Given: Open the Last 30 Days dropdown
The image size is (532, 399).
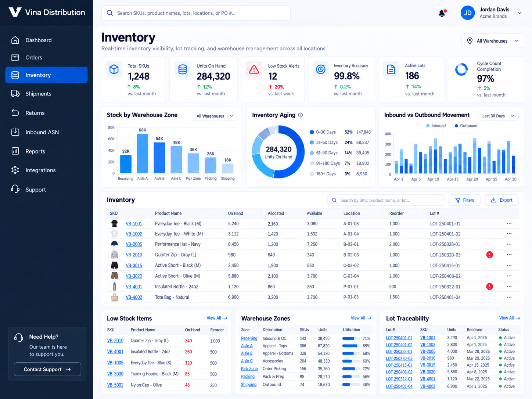Looking at the screenshot, I should click(x=498, y=116).
